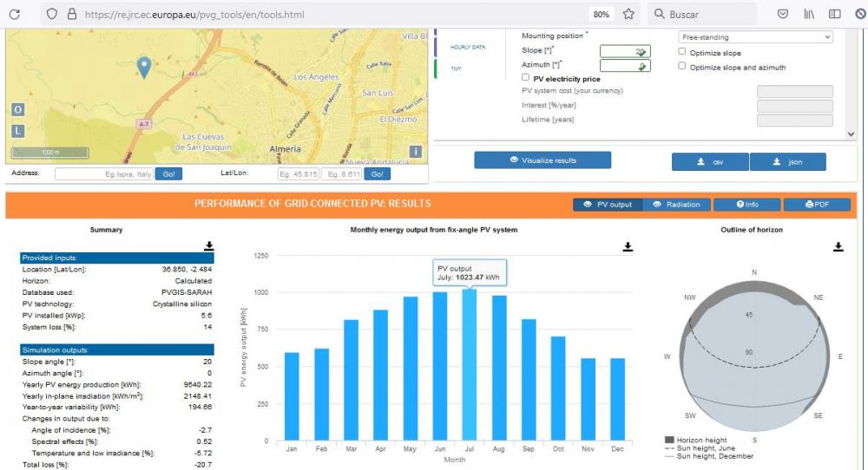Export results as PDF

tap(817, 205)
